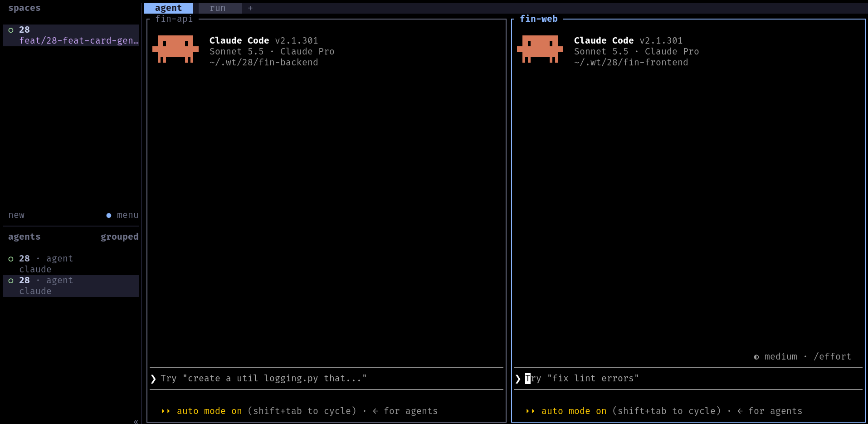Select the highlighted second 28 agent claude entry
868x424 pixels.
point(71,286)
